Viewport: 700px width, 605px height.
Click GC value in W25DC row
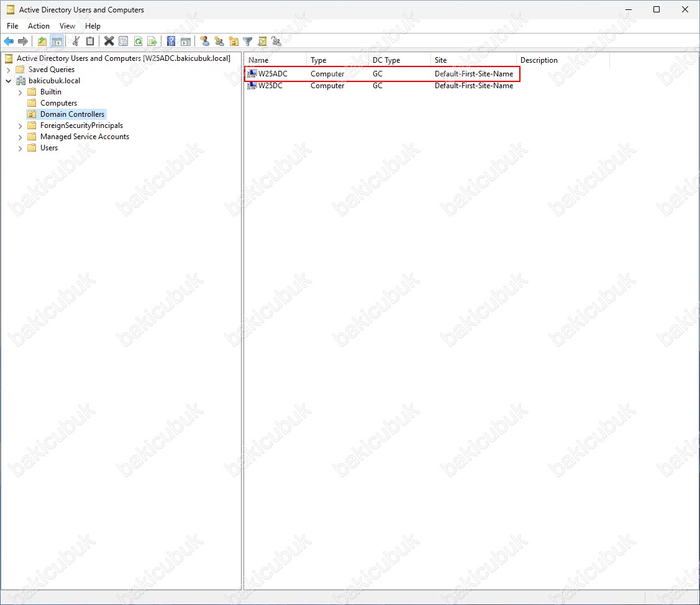point(378,85)
